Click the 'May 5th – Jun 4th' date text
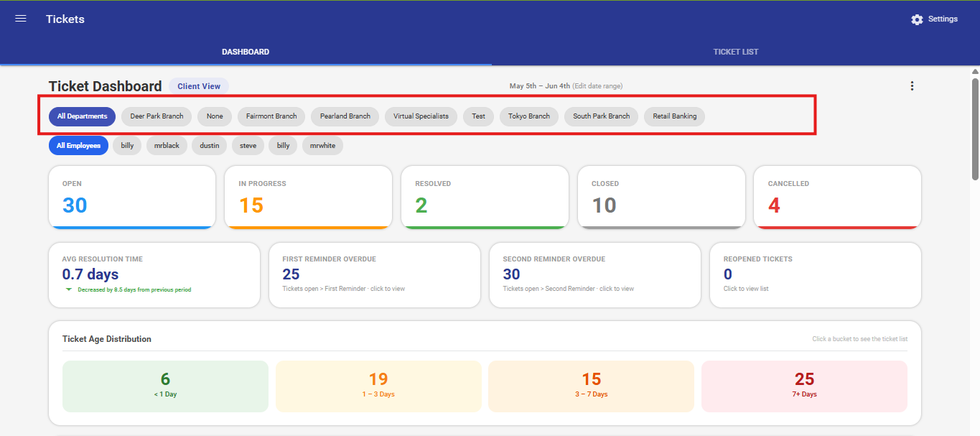Image resolution: width=980 pixels, height=436 pixels. (x=540, y=86)
